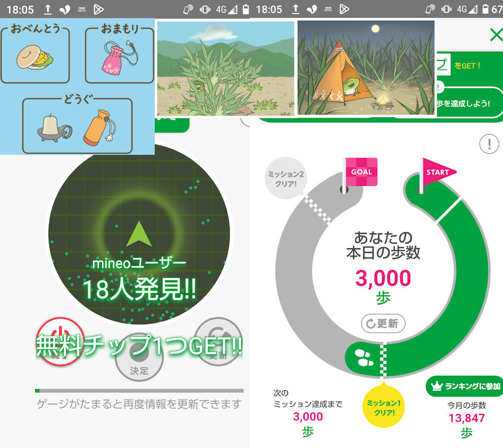Tap the どうぐ heading

coord(78,99)
